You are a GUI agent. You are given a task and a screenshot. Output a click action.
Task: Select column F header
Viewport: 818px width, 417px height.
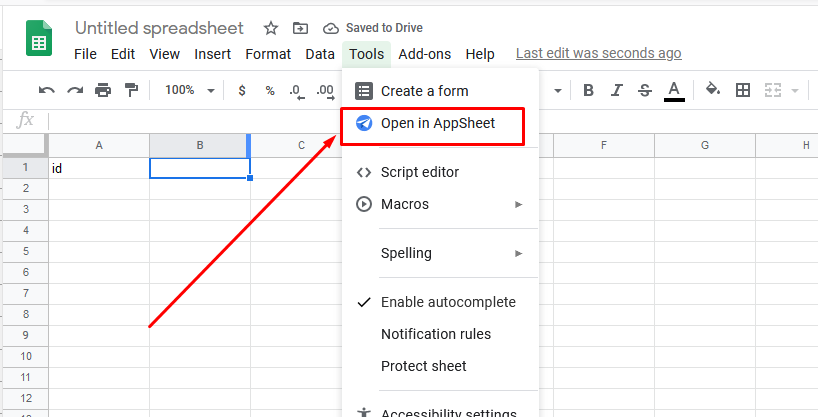[x=604, y=146]
